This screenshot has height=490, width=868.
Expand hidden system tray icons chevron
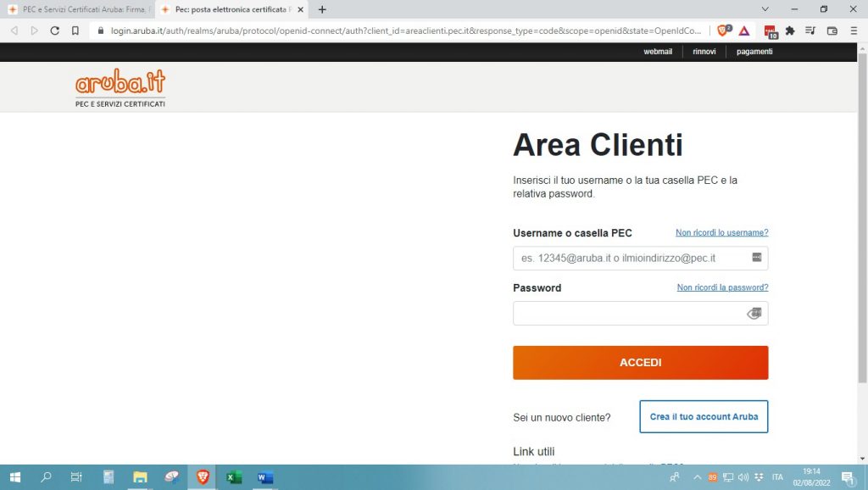[x=698, y=476]
